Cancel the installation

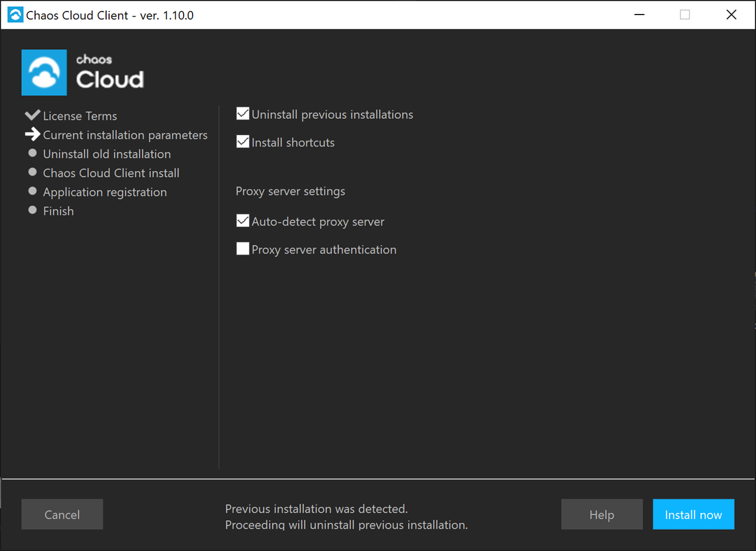tap(62, 514)
